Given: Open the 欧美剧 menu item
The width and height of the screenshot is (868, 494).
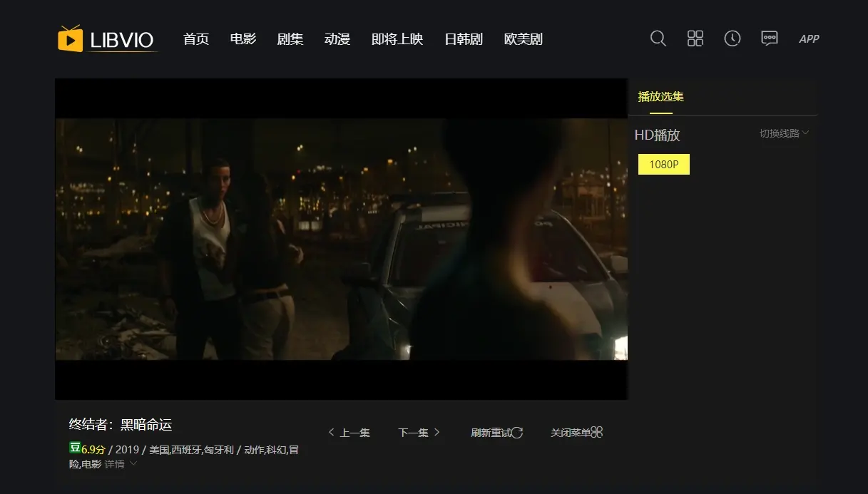Looking at the screenshot, I should 523,39.
